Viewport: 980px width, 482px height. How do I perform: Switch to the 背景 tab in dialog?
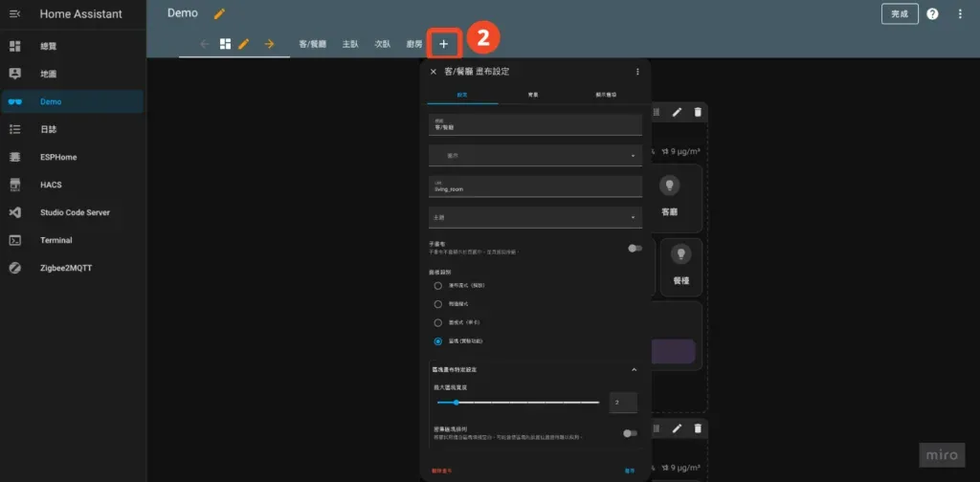[532, 95]
